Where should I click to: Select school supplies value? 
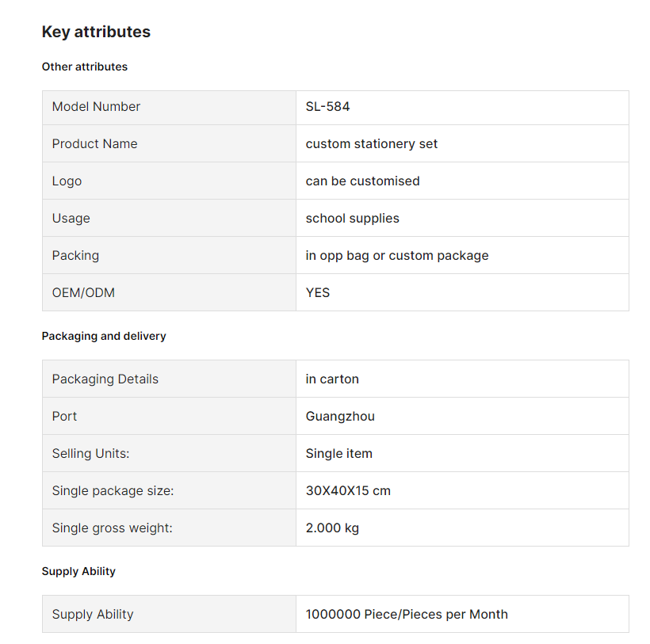[x=353, y=219]
